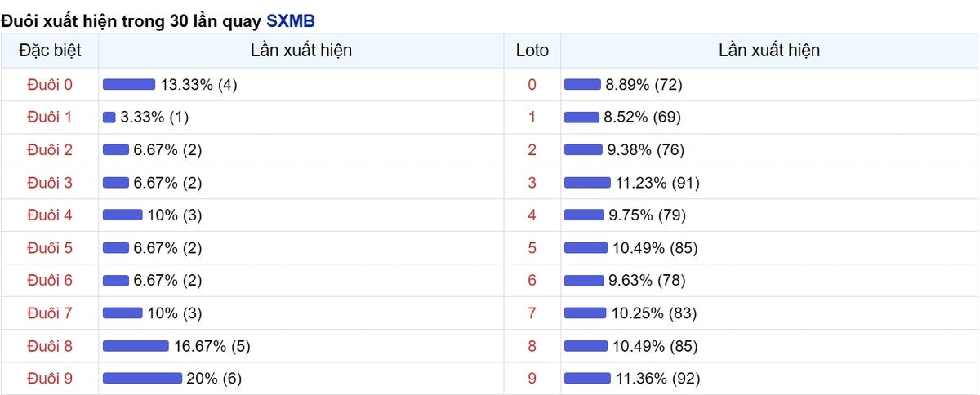Select Loto number 6 in the table

[532, 281]
